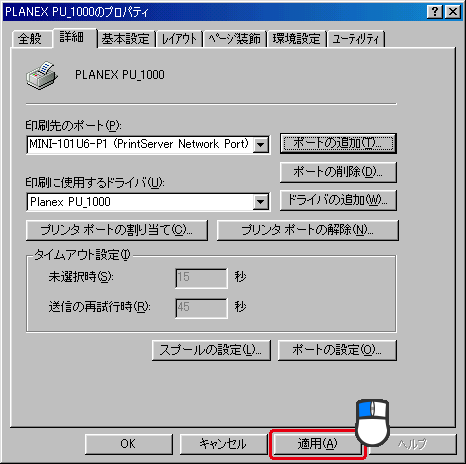Click the title bar question mark help icon
This screenshot has width=466, height=464.
coord(435,12)
